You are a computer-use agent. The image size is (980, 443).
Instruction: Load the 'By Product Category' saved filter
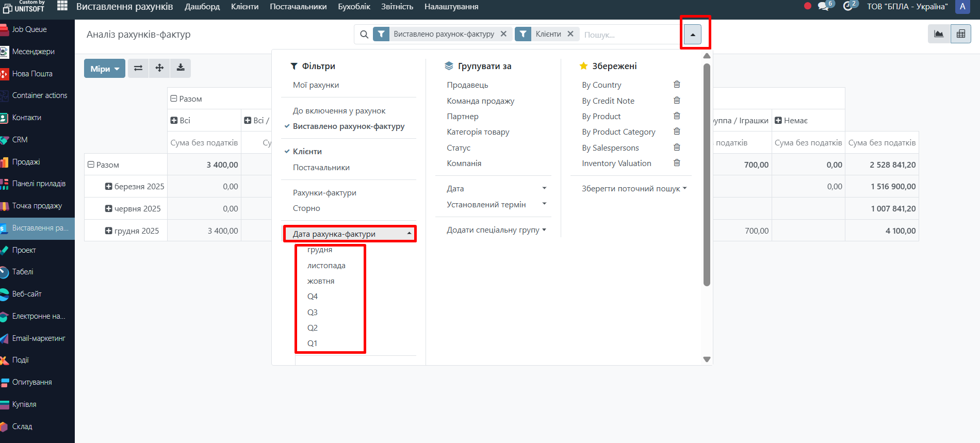point(618,132)
